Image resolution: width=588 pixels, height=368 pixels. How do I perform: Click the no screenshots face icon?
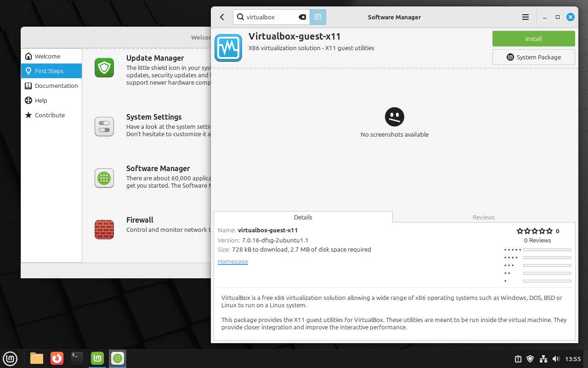pyautogui.click(x=395, y=117)
